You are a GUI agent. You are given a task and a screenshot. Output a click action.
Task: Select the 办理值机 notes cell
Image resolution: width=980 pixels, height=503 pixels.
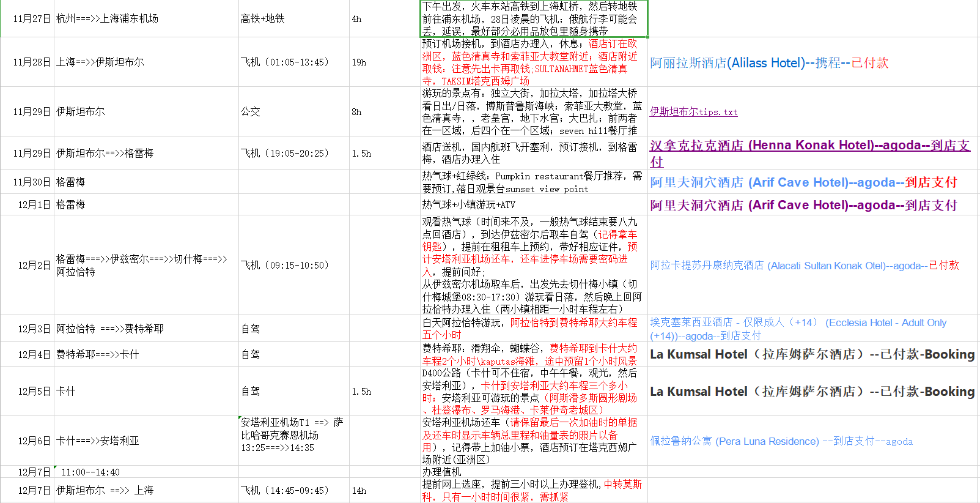click(x=534, y=472)
